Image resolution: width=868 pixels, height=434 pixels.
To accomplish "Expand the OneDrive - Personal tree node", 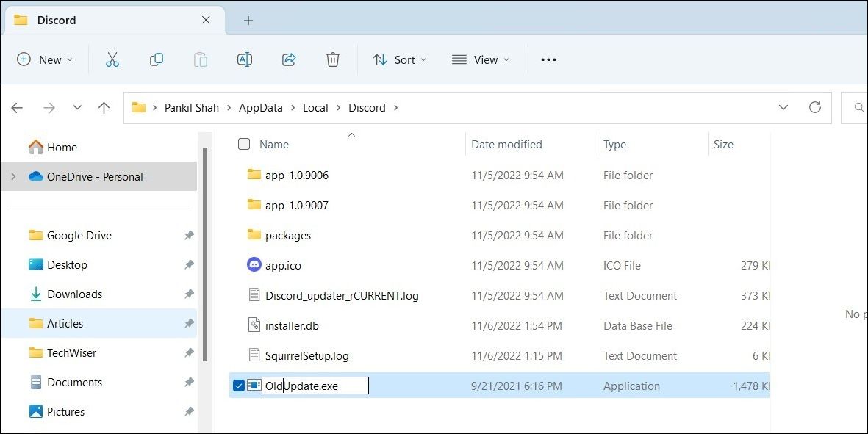I will point(14,176).
